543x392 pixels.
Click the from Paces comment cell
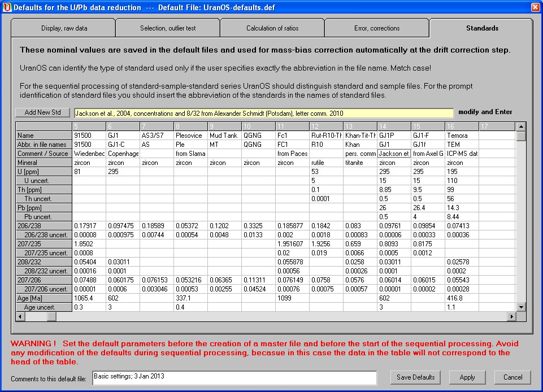click(293, 154)
